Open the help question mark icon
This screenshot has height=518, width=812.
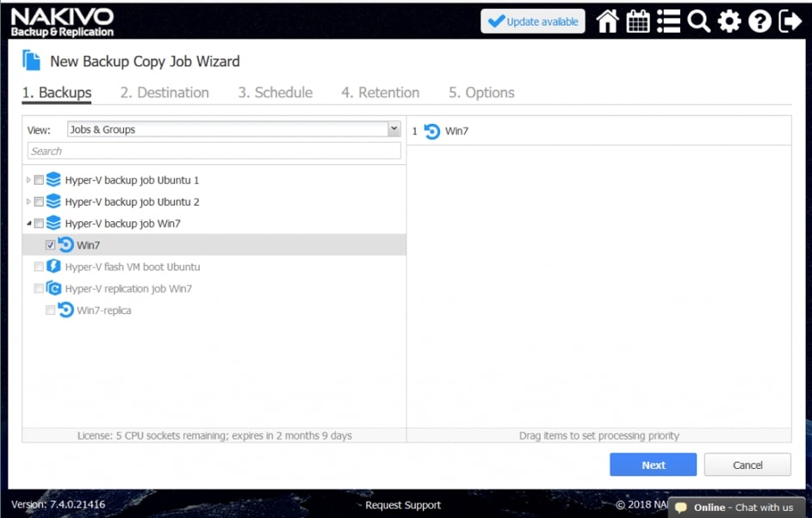pos(759,22)
